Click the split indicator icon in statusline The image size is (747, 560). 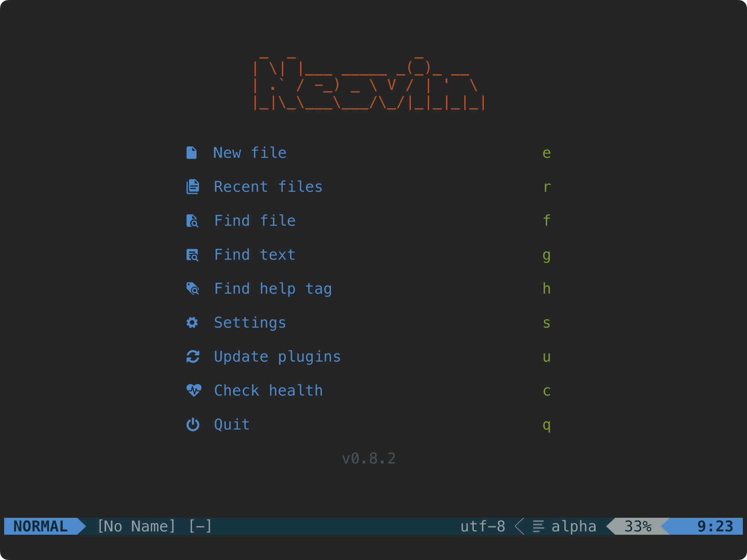click(x=538, y=526)
